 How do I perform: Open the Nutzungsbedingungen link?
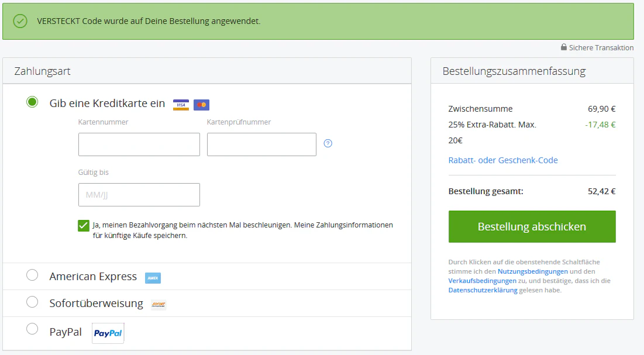point(533,271)
